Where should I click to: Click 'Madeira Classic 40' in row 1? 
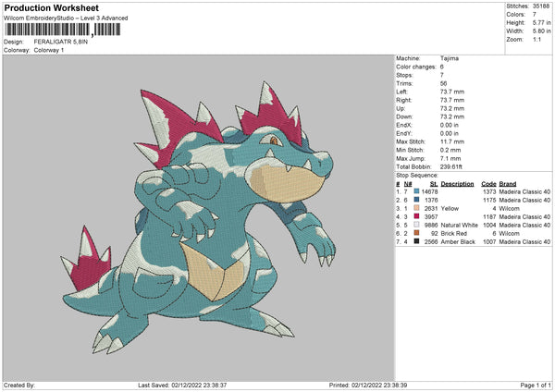click(524, 191)
